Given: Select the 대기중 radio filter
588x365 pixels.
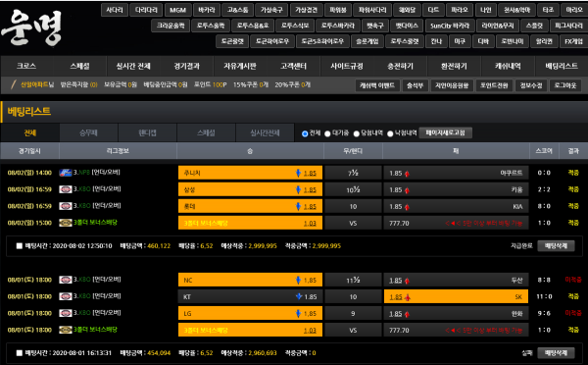Looking at the screenshot, I should coord(327,133).
